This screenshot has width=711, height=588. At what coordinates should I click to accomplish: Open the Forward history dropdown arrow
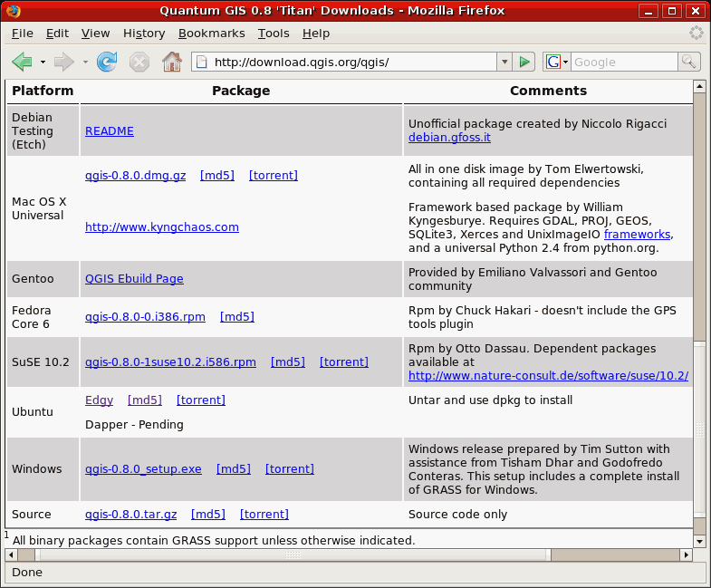pyautogui.click(x=85, y=62)
